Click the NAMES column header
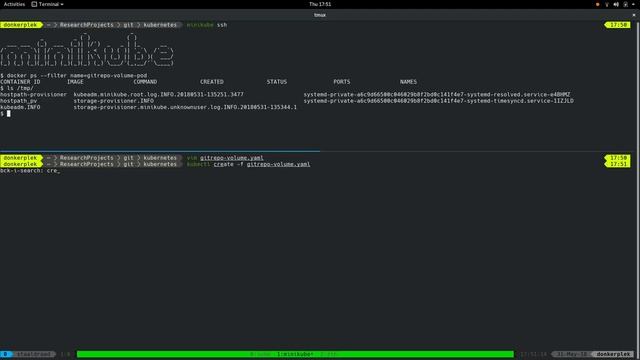This screenshot has width=640, height=360. click(408, 82)
